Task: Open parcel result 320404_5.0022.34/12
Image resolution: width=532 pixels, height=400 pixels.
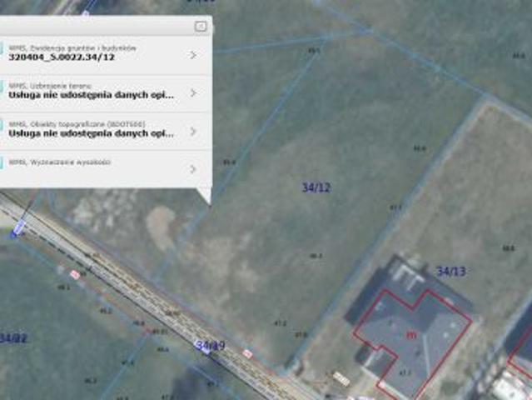Action: [62, 57]
